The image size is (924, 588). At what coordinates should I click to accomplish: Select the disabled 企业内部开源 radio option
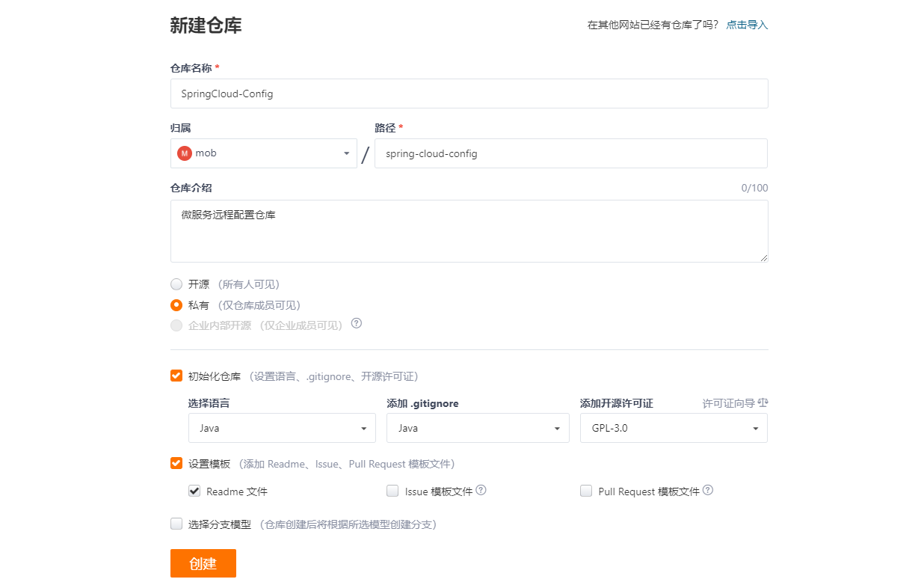point(176,325)
